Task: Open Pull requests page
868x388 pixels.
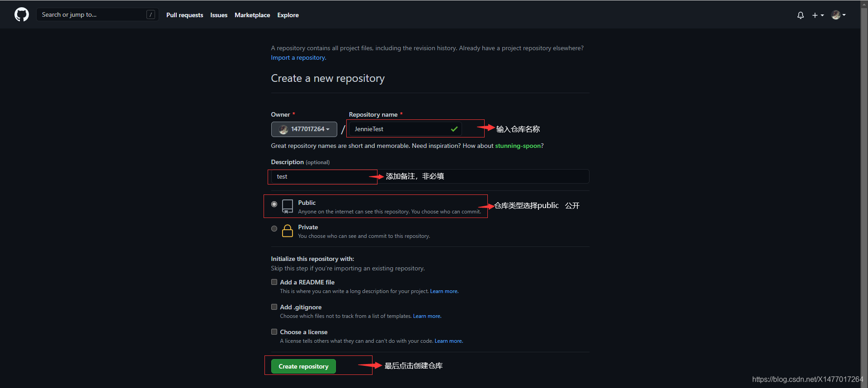Action: click(184, 15)
